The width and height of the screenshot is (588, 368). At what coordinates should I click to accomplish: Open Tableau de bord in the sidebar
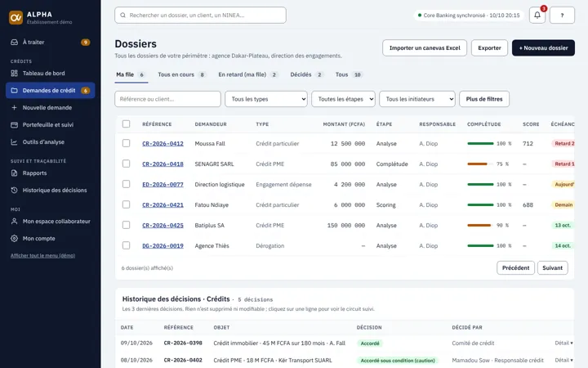(51, 74)
